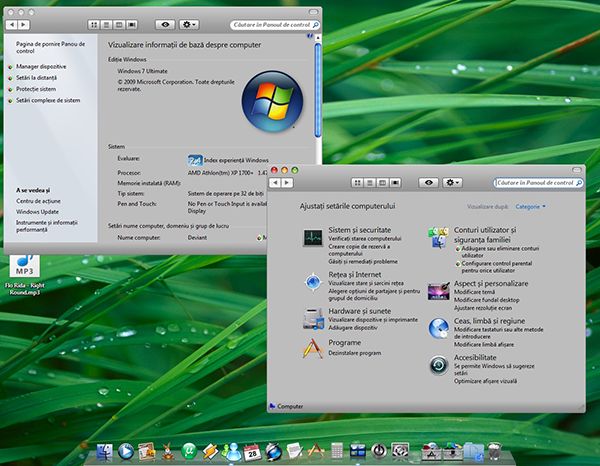Launch Windows Media Player from the dock
Viewport: 600px width, 466px height.
[x=126, y=452]
